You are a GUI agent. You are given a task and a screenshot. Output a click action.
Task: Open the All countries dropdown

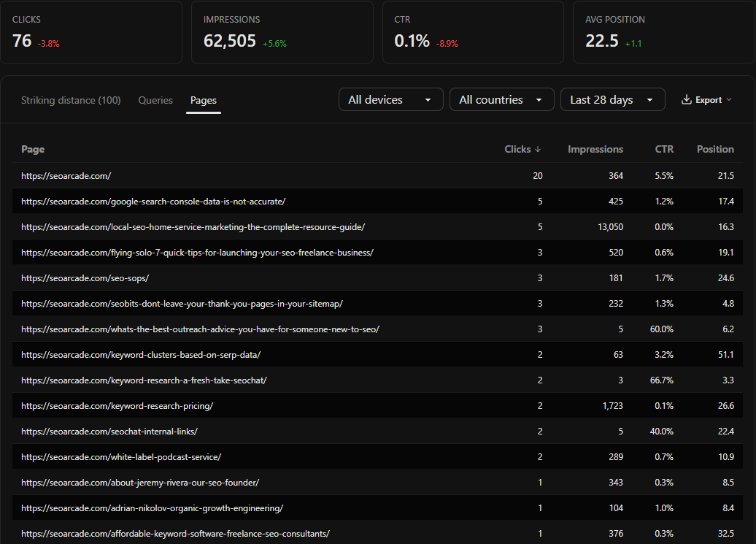click(x=502, y=99)
